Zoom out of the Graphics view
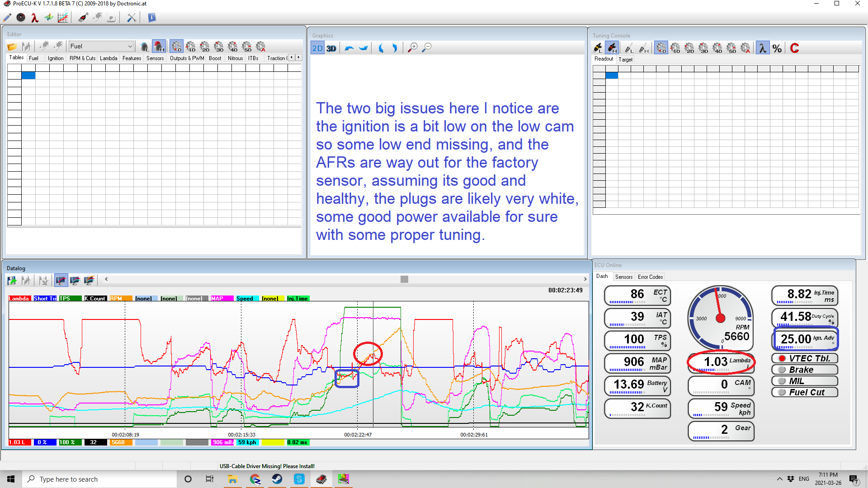The image size is (868, 488). (427, 47)
